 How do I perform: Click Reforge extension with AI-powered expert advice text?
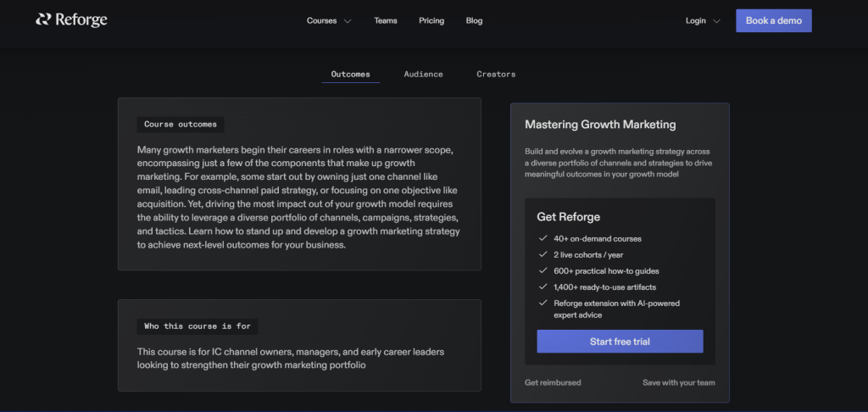click(617, 309)
